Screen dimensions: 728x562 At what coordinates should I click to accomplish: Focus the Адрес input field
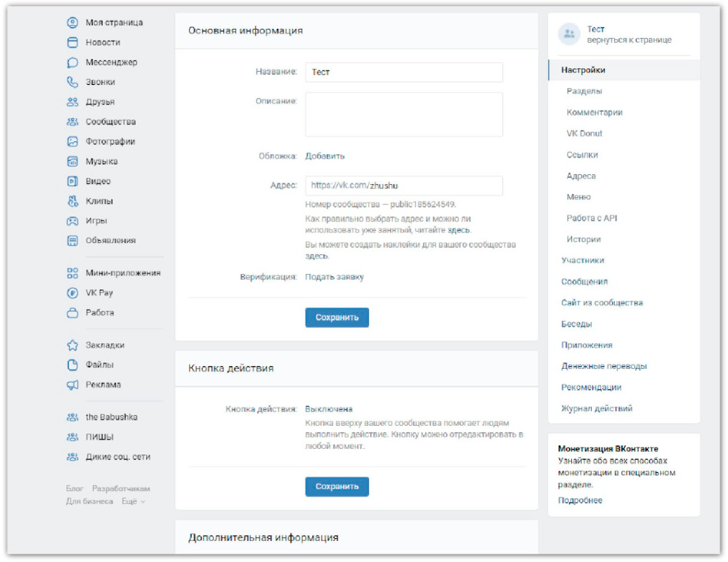point(403,185)
